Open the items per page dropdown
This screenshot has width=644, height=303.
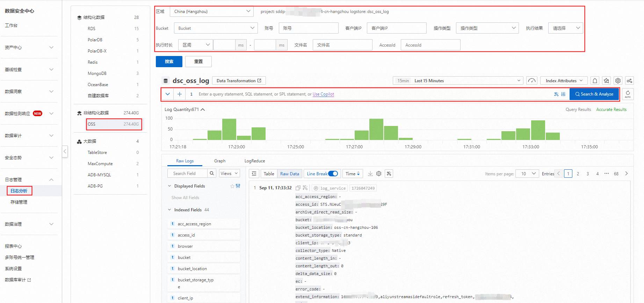pos(528,174)
